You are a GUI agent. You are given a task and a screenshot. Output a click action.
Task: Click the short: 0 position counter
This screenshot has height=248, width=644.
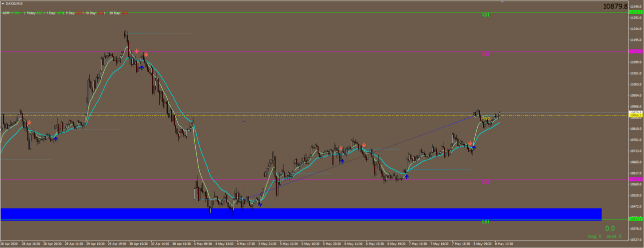(x=614, y=236)
